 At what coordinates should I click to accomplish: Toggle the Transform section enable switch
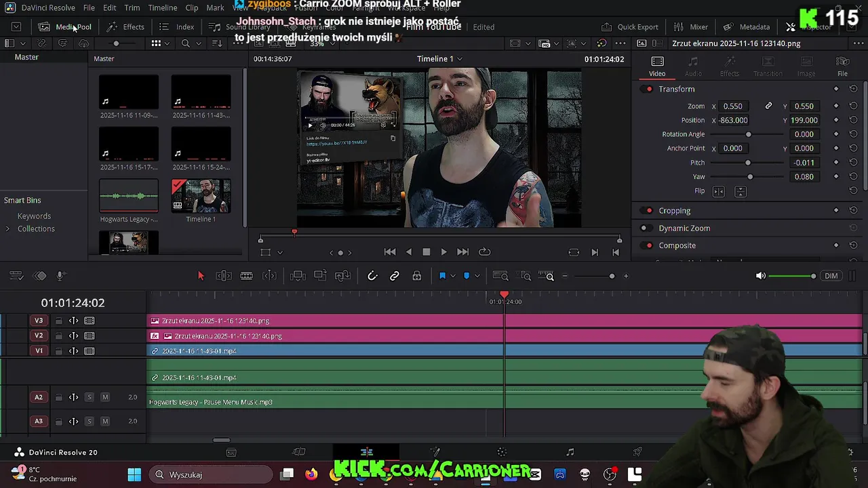point(647,89)
